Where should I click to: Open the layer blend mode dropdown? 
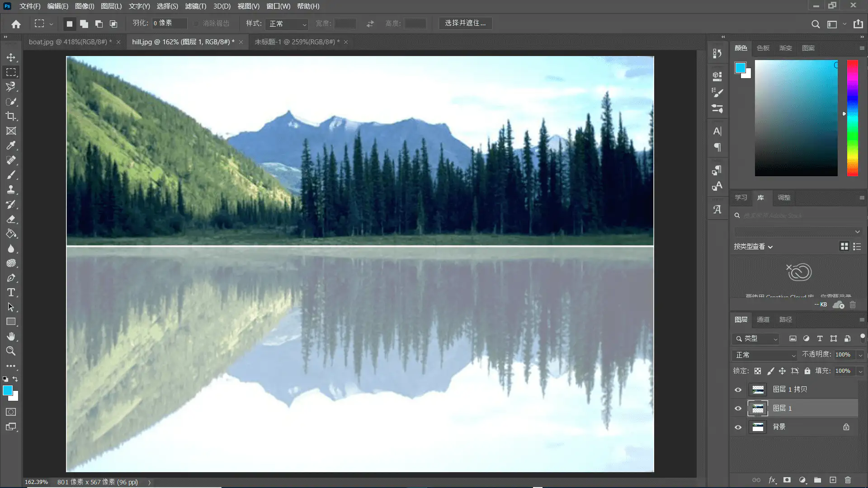765,355
